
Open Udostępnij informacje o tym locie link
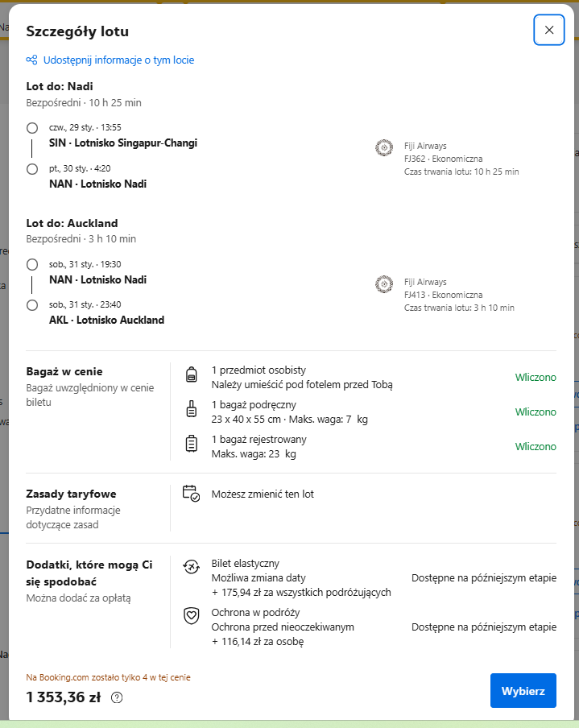point(118,60)
